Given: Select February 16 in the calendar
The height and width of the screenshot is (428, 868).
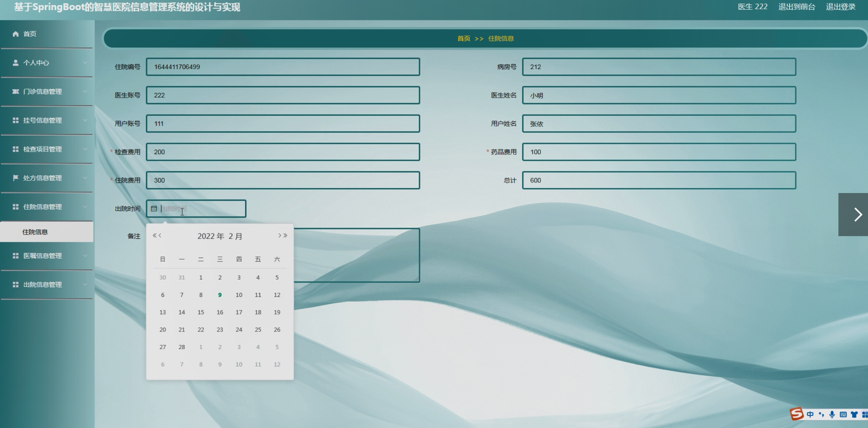Looking at the screenshot, I should [220, 312].
